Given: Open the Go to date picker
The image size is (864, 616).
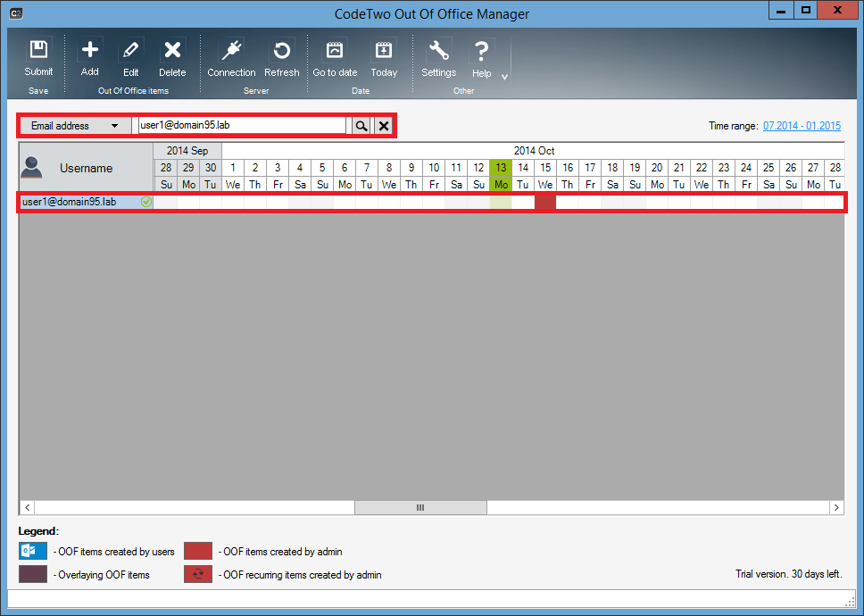Looking at the screenshot, I should (335, 58).
